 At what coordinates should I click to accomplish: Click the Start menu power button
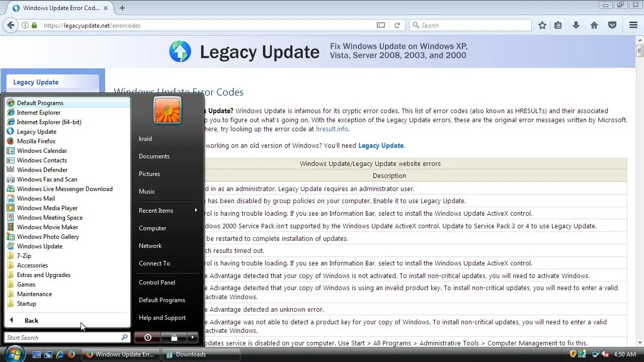(147, 337)
